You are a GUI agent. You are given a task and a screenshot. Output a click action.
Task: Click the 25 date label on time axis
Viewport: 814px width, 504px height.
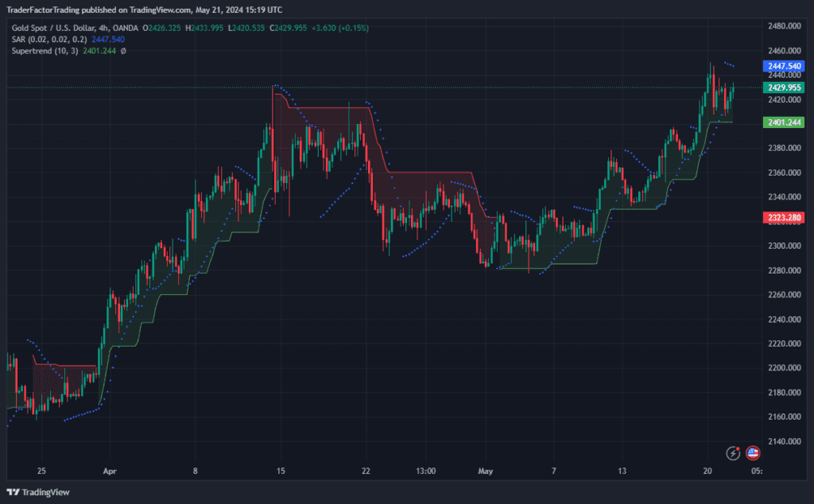pos(41,471)
